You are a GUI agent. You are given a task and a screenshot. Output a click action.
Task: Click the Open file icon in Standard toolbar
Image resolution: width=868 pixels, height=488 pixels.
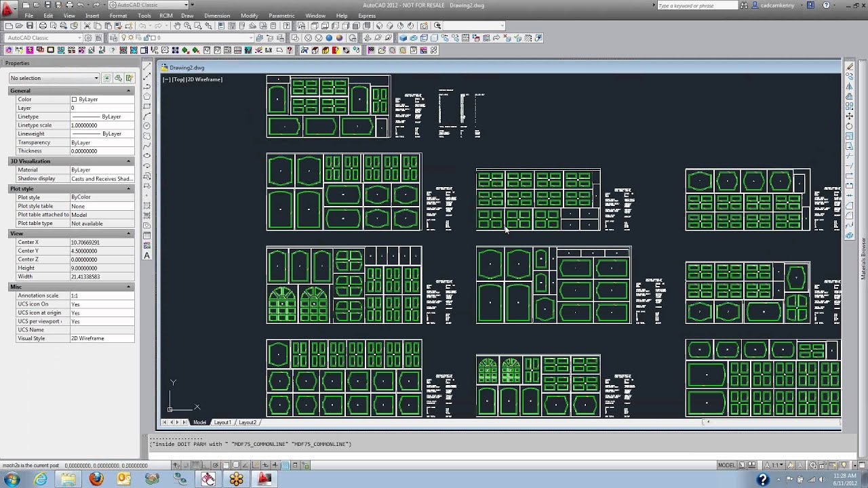(19, 26)
